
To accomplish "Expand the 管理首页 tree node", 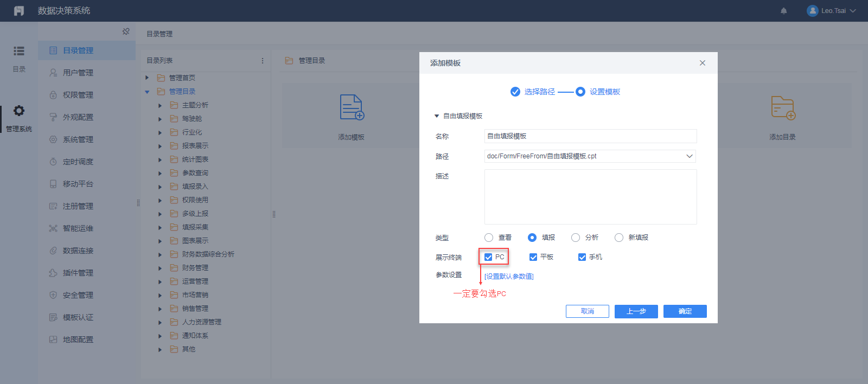I will pyautogui.click(x=147, y=78).
